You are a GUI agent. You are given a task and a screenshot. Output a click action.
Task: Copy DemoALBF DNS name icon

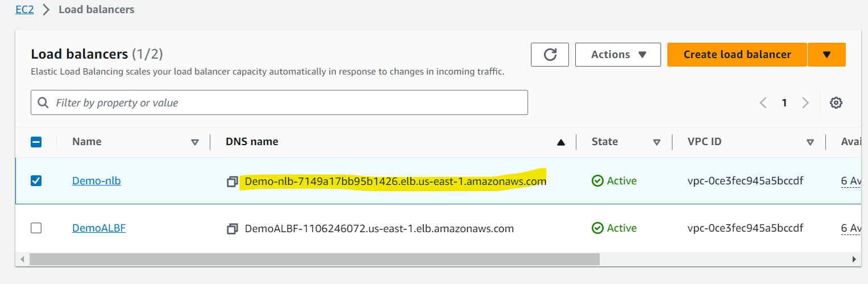point(232,229)
